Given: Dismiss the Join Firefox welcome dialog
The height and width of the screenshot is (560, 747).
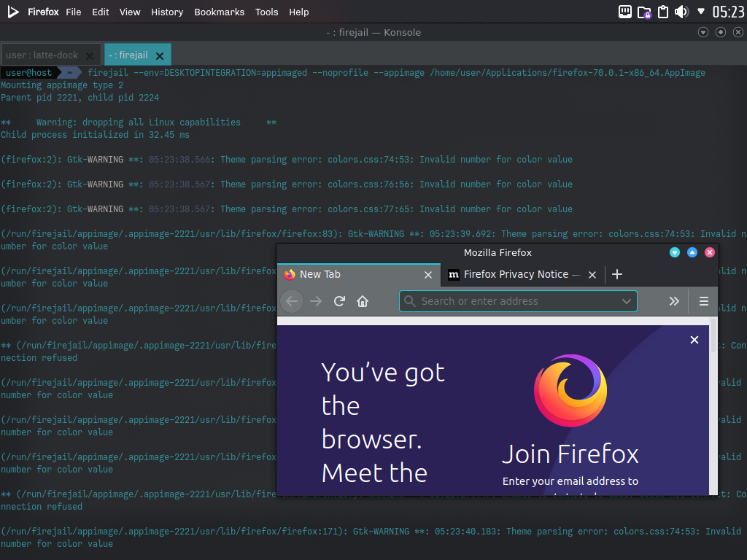Looking at the screenshot, I should [694, 340].
